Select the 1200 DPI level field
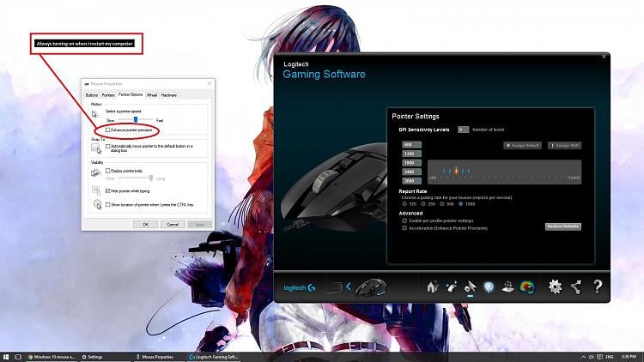 click(x=411, y=154)
